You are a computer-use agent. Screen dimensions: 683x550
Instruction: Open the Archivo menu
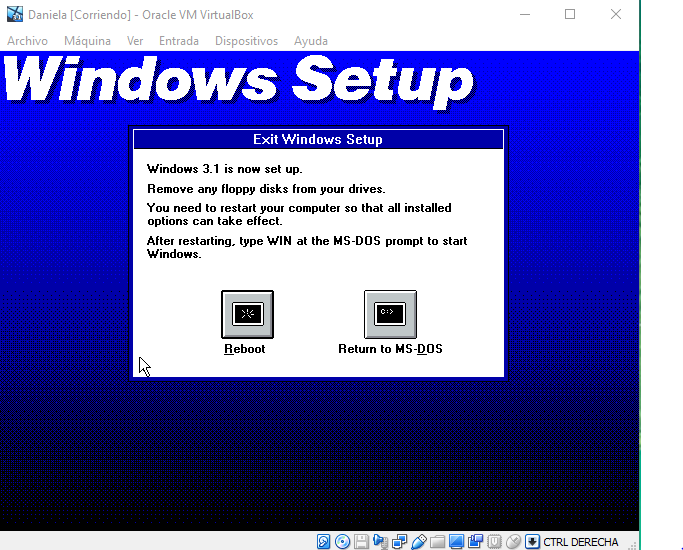(x=27, y=41)
